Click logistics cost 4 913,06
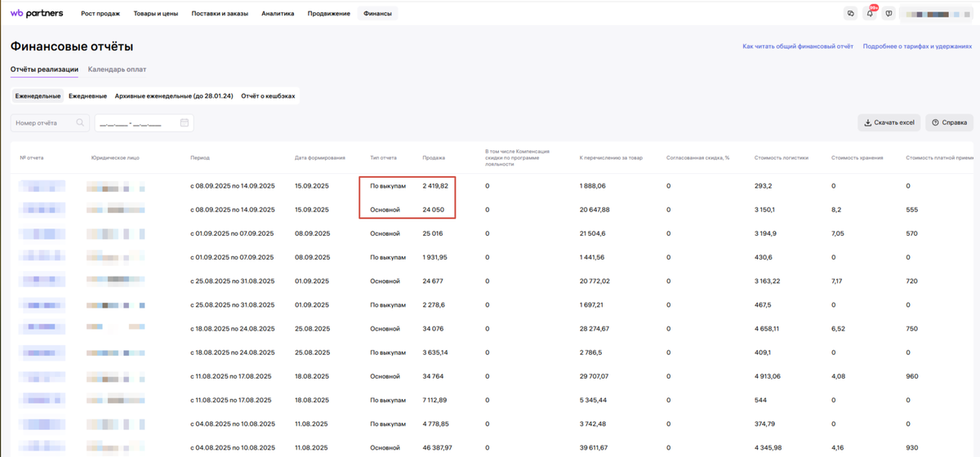 [x=768, y=376]
